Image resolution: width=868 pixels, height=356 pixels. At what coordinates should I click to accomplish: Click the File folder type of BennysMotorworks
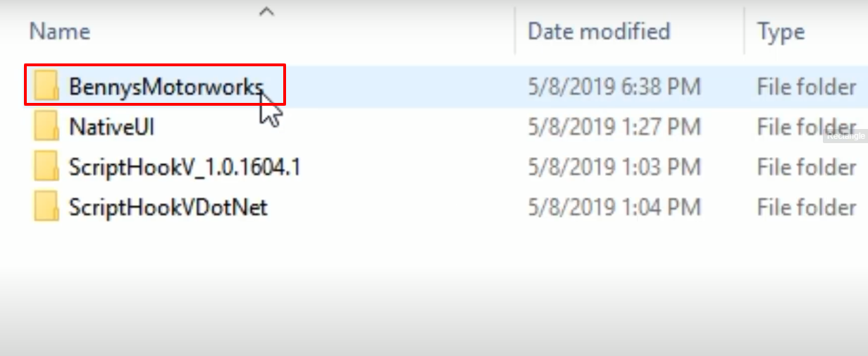point(806,86)
